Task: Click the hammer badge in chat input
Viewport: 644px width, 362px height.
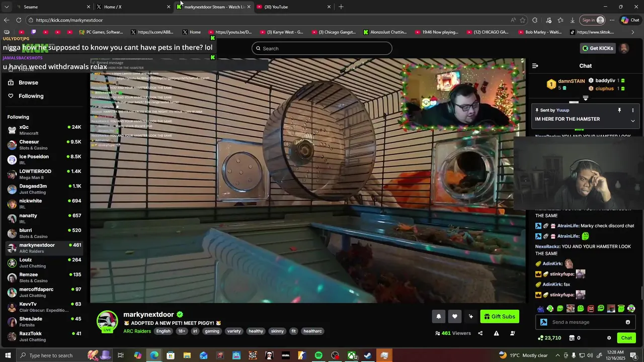Action: coord(543,322)
